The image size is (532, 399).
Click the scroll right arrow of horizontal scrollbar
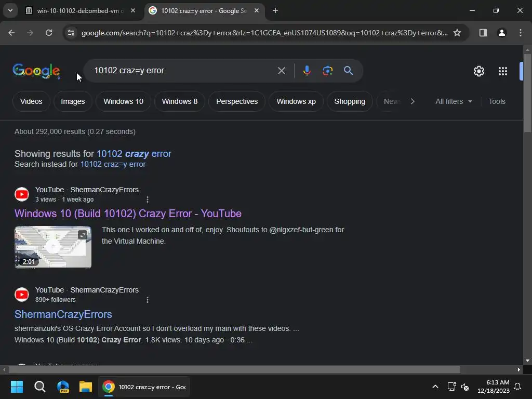click(x=519, y=369)
